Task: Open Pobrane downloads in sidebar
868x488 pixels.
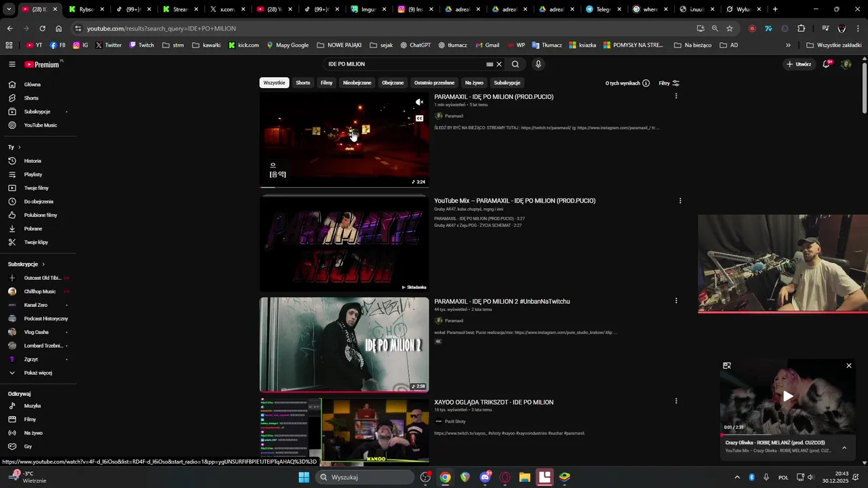Action: (x=39, y=229)
